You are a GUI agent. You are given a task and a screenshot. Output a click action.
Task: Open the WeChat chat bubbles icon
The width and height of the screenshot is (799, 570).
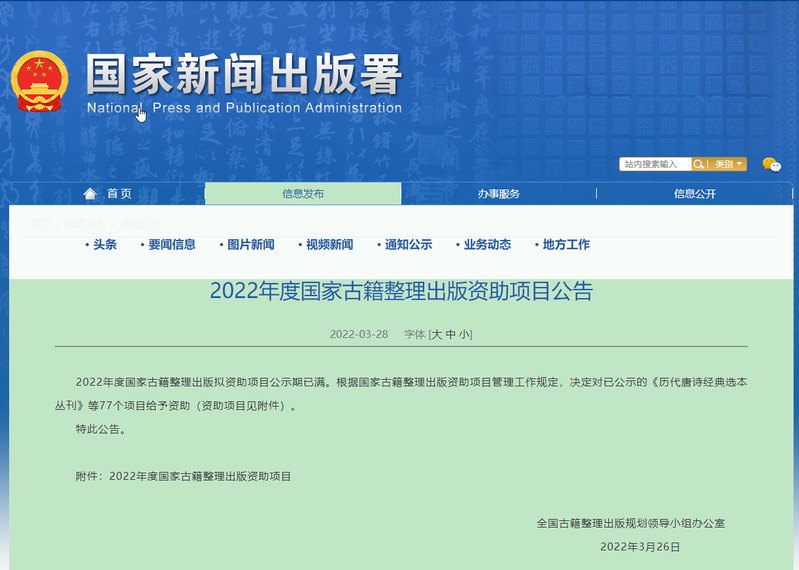[771, 165]
